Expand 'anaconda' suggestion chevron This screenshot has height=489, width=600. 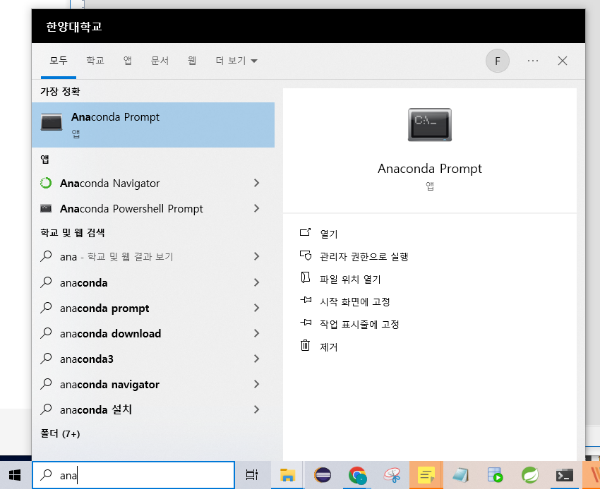256,282
